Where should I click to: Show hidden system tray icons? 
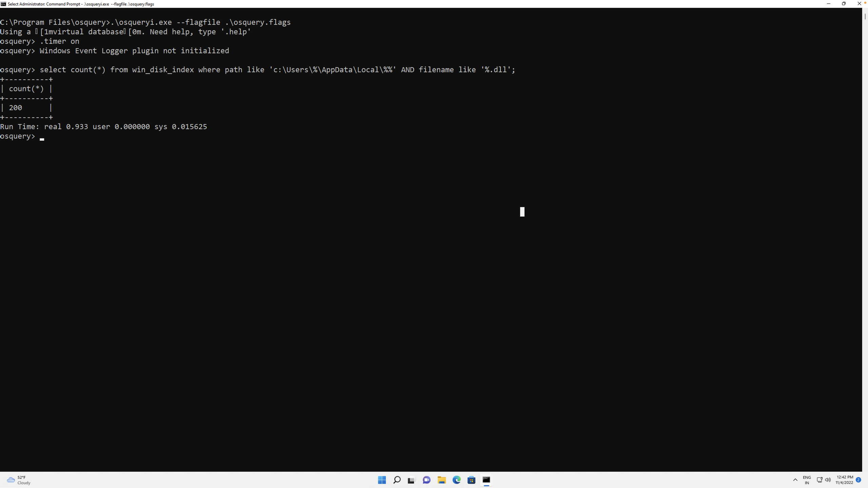point(795,480)
